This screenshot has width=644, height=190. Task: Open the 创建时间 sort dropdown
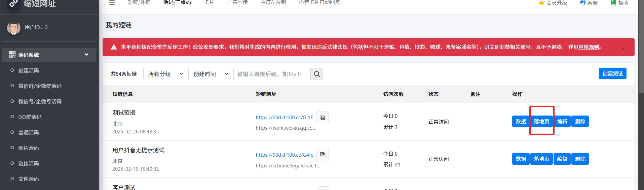click(x=209, y=74)
